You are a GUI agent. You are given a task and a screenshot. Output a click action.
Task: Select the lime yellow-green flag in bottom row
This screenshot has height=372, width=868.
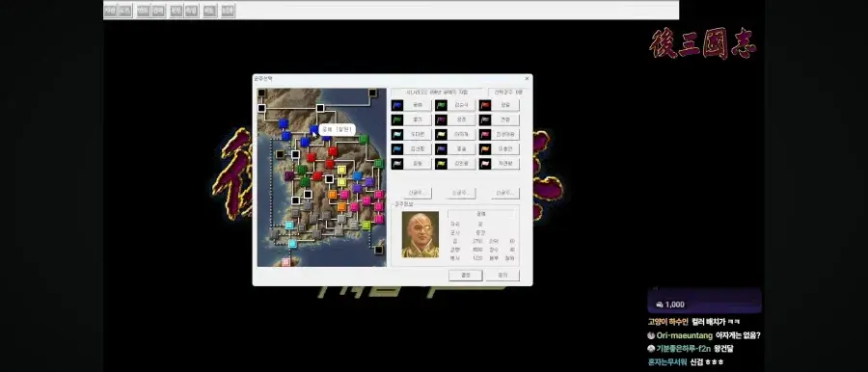coord(441,165)
